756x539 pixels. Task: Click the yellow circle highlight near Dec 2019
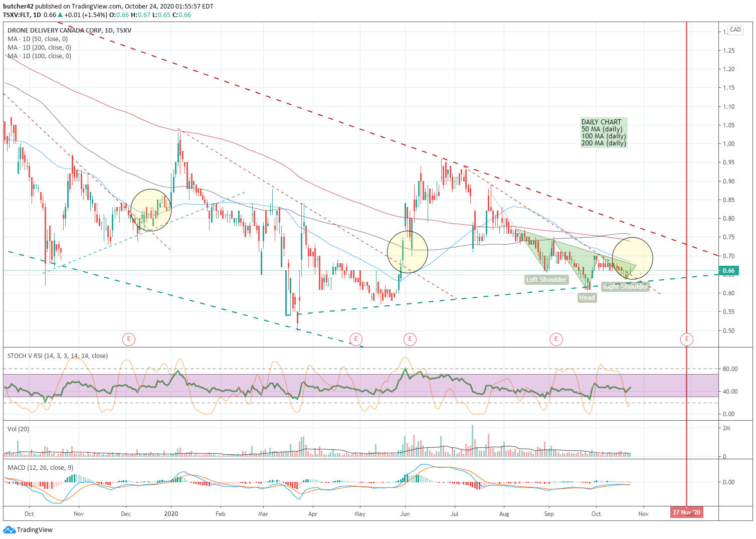coord(151,210)
